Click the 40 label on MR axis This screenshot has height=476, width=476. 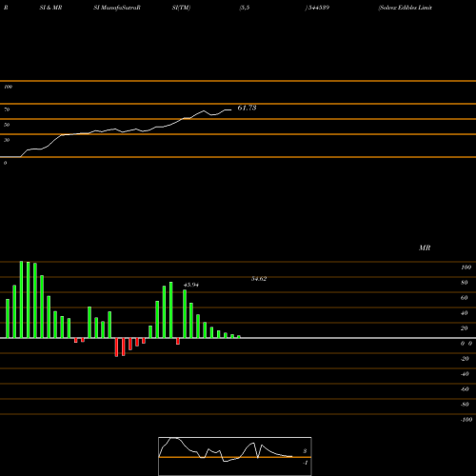(465, 313)
